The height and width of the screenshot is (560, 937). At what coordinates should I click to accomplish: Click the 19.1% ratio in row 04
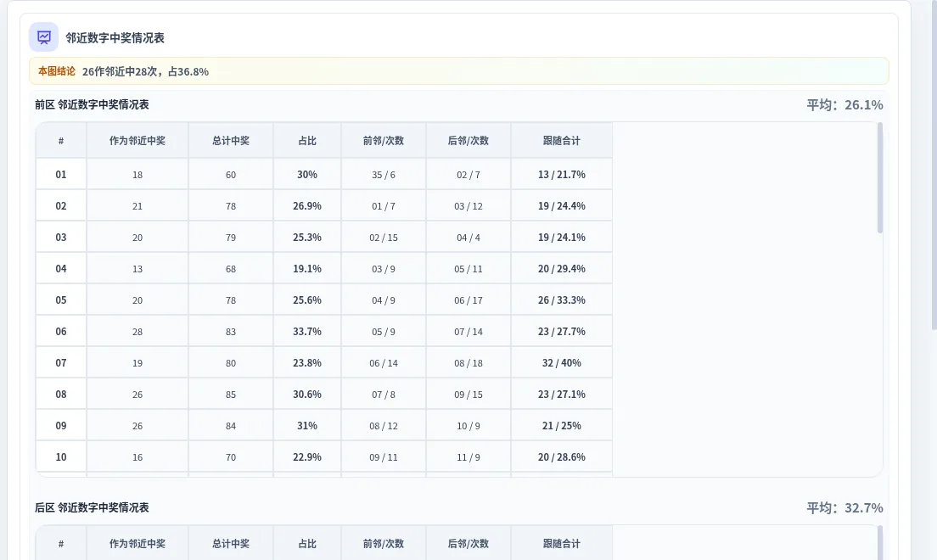tap(307, 268)
